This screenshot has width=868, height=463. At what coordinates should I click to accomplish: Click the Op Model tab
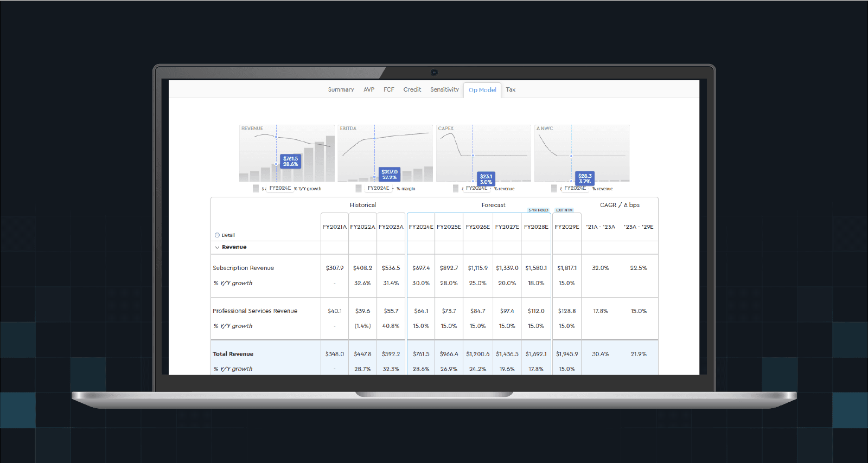pos(482,90)
